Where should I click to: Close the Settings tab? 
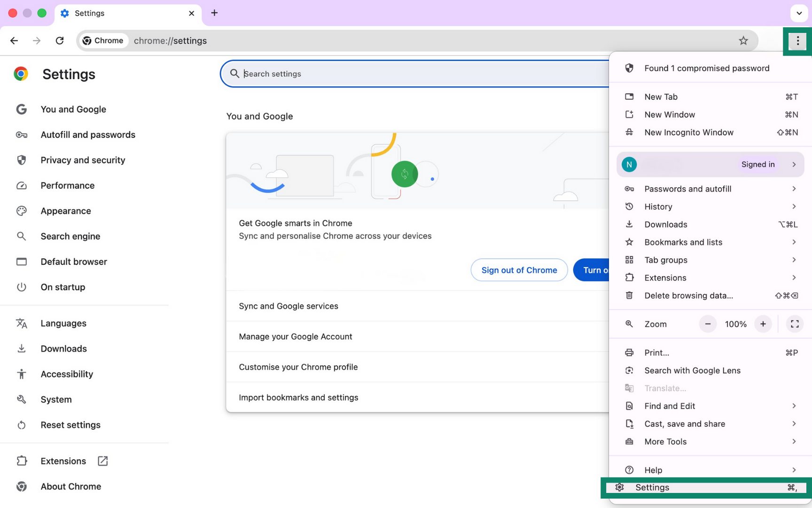coord(191,13)
